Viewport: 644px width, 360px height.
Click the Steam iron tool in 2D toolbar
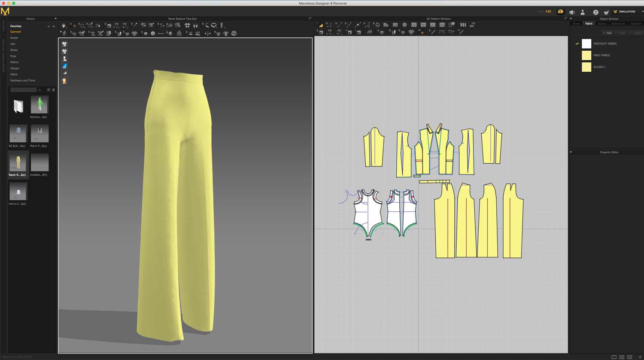(370, 32)
